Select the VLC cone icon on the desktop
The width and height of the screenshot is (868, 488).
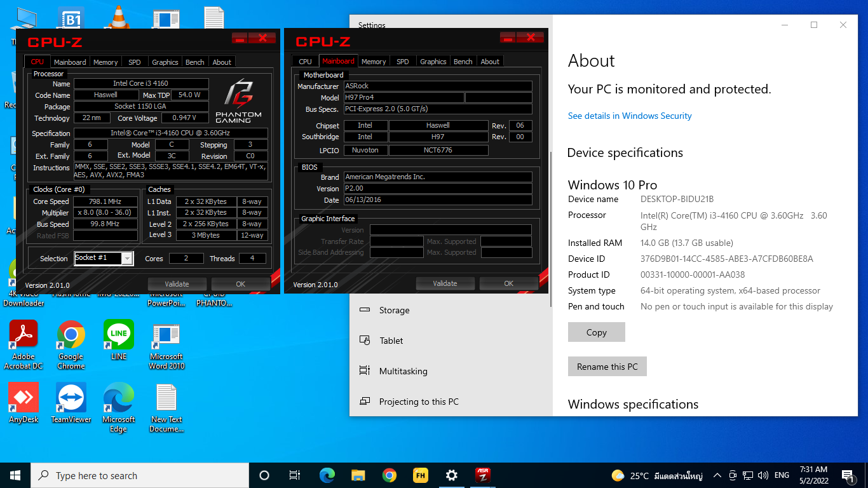tap(118, 17)
